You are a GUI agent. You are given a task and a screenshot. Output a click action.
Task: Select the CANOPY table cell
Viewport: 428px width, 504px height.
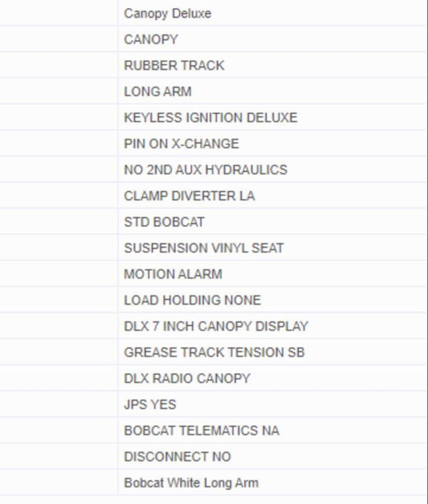coord(151,39)
